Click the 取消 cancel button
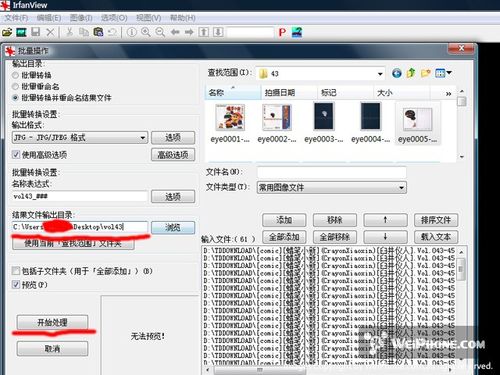This screenshot has height=375, width=500. pyautogui.click(x=52, y=349)
